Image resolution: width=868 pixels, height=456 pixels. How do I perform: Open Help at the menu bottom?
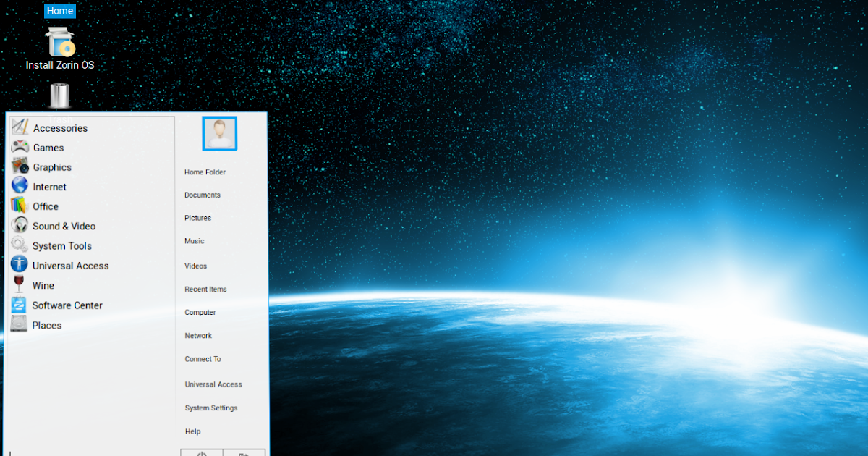click(192, 431)
